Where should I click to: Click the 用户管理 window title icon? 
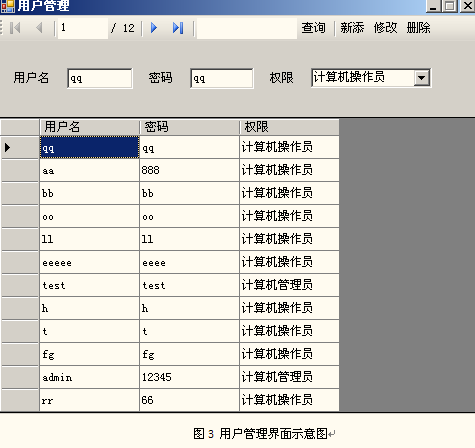[8, 6]
